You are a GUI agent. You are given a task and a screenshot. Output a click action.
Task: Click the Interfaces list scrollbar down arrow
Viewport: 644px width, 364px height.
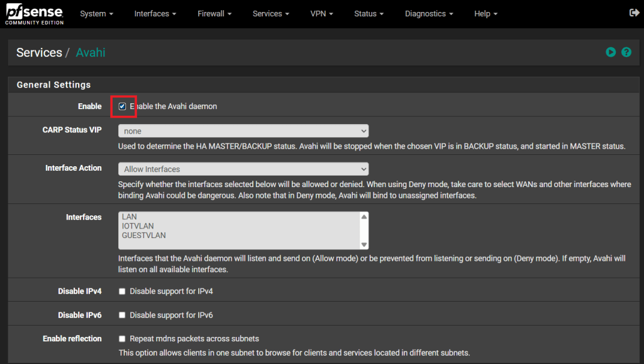pyautogui.click(x=364, y=244)
